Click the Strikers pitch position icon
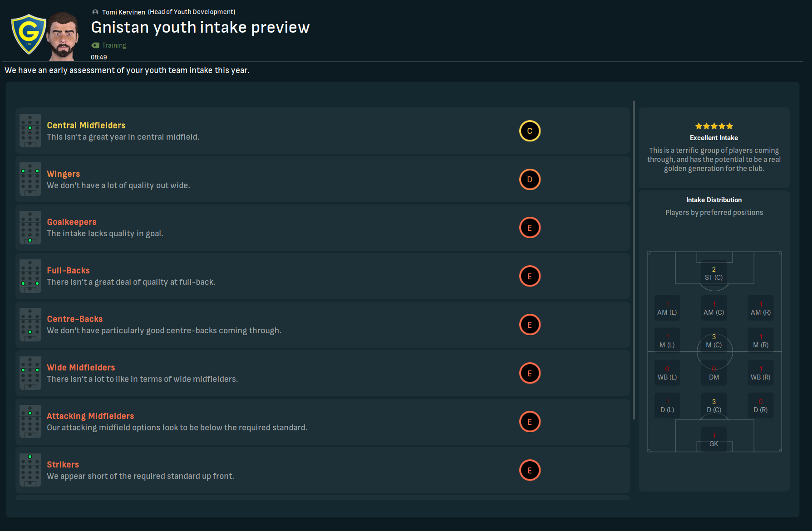Viewport: 812px width, 531px height. coord(30,470)
